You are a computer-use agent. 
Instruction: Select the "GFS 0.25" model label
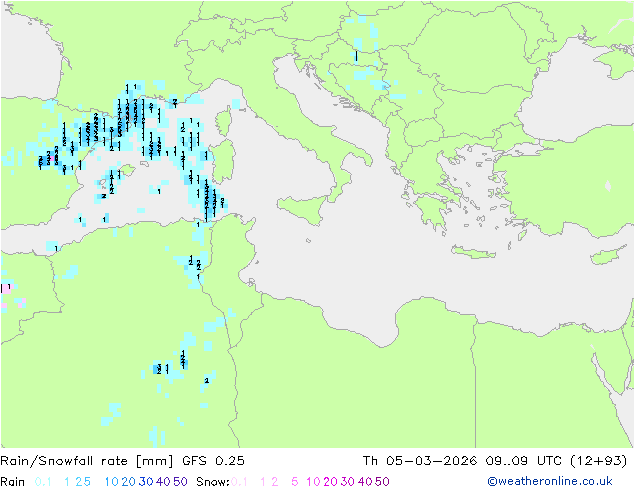coord(213,461)
